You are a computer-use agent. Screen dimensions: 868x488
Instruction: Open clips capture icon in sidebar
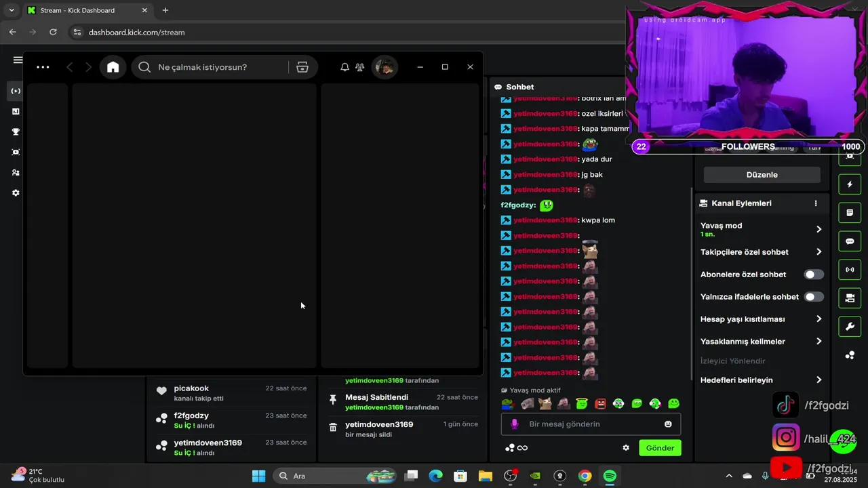pos(16,152)
